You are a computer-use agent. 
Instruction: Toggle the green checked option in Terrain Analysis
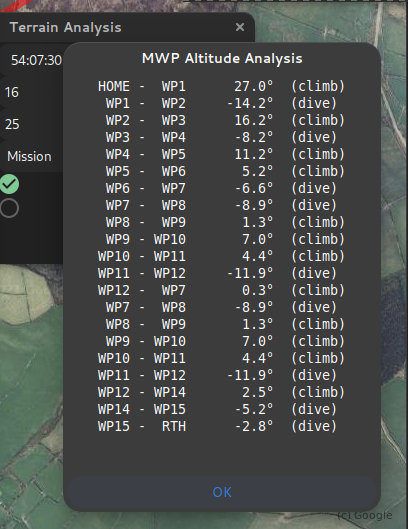point(9,184)
